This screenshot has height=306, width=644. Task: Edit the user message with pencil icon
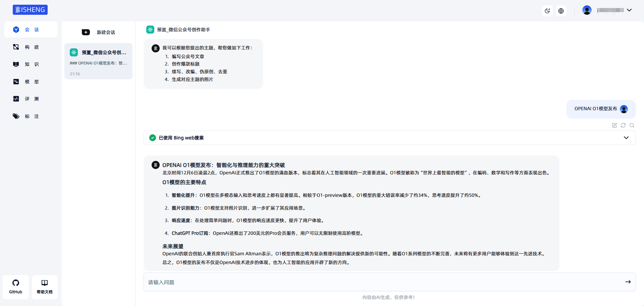click(614, 125)
